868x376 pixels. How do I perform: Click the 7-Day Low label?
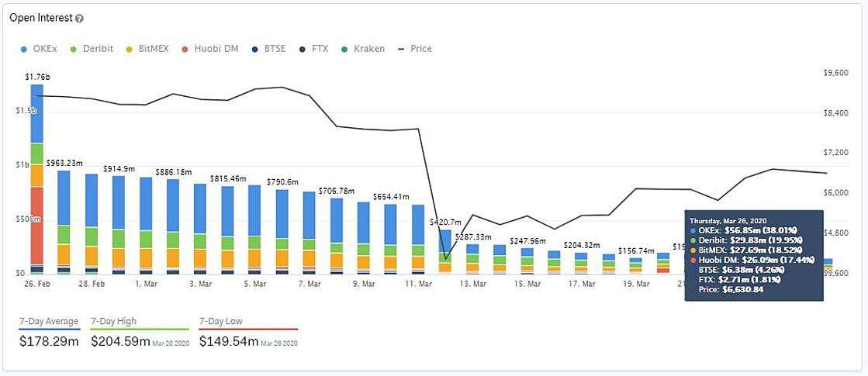(x=221, y=321)
